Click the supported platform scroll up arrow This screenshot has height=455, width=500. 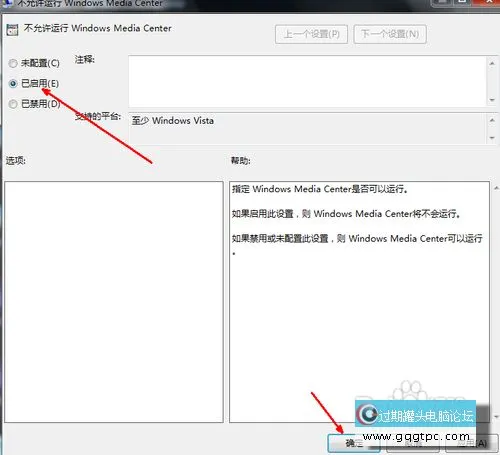[492, 120]
